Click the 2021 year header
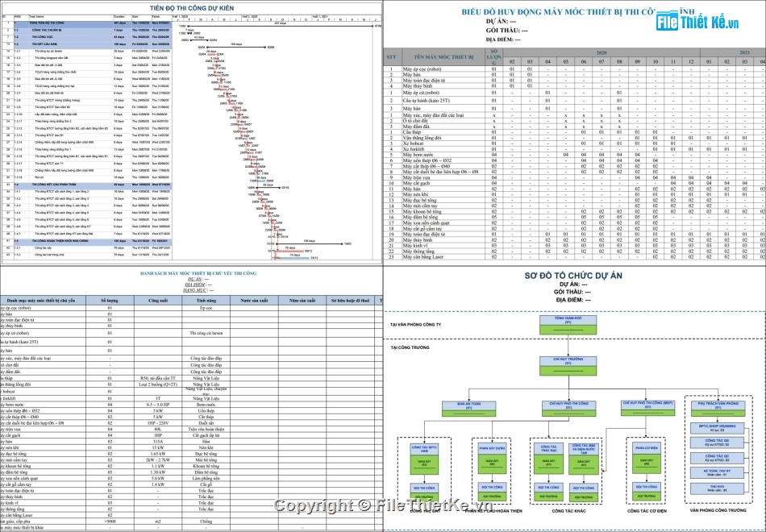 744,52
